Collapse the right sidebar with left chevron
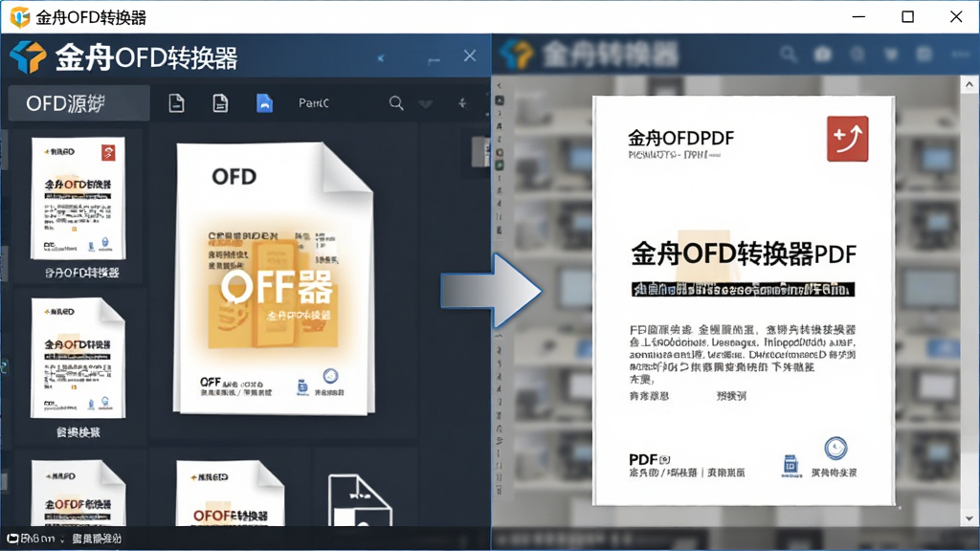 coord(499,85)
